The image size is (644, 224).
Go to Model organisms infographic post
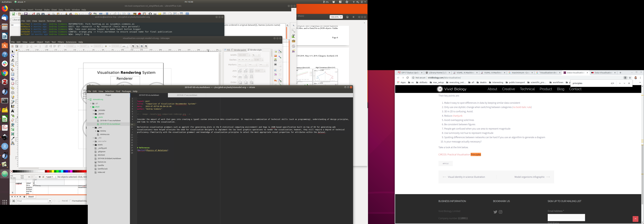coord(529,177)
